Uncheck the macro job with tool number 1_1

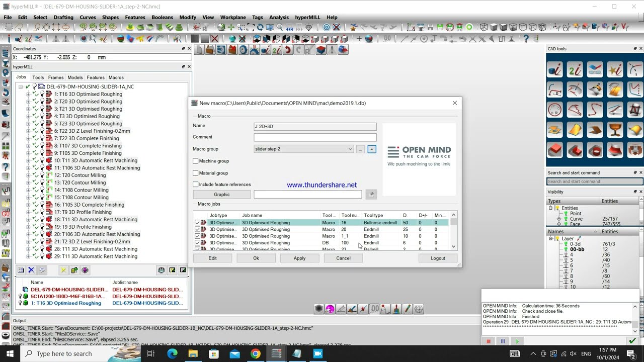tap(197, 236)
